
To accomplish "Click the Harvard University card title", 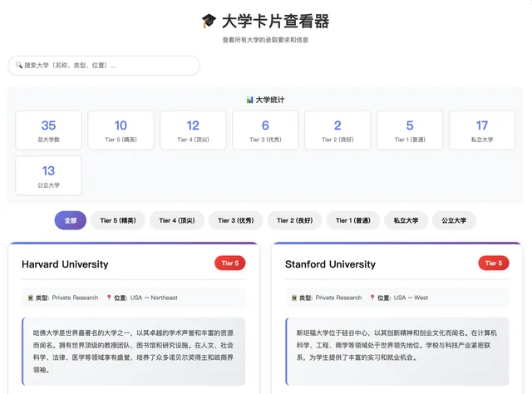I will click(x=65, y=264).
